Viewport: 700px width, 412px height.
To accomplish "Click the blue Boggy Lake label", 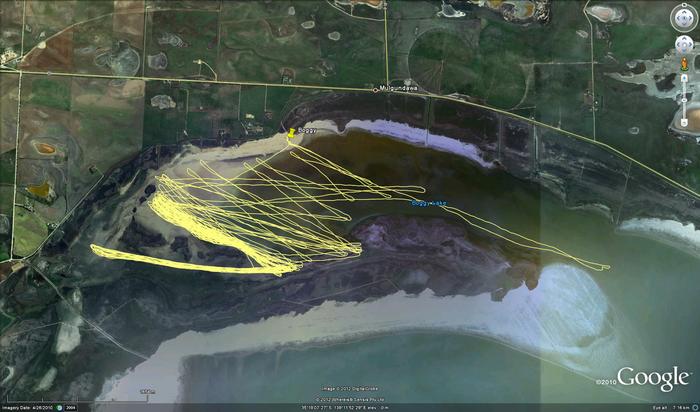I will [428, 203].
